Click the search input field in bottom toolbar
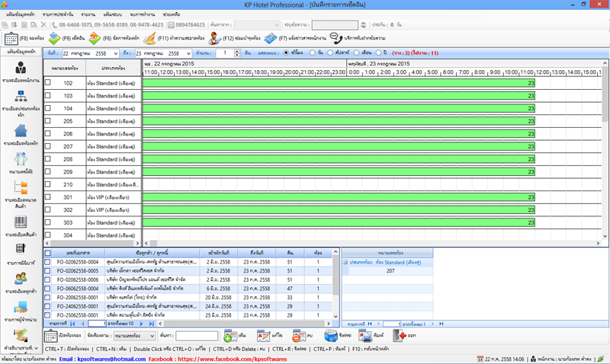 197,336
